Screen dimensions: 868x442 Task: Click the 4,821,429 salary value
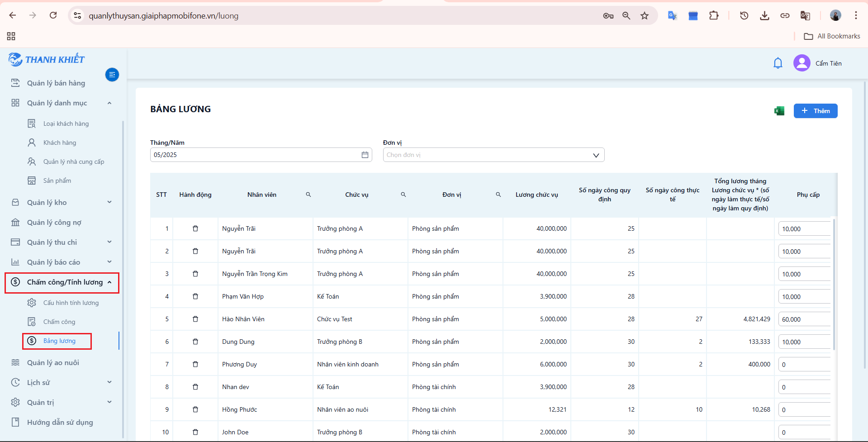(757, 319)
